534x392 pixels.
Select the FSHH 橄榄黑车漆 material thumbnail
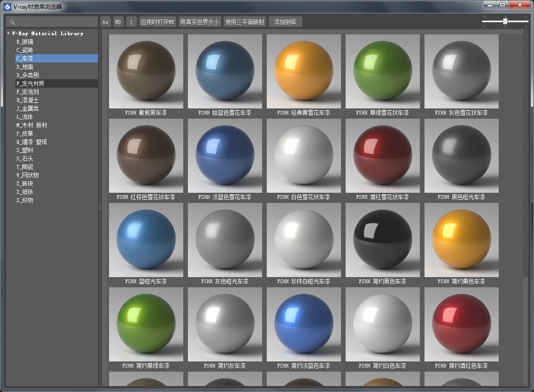click(x=146, y=71)
